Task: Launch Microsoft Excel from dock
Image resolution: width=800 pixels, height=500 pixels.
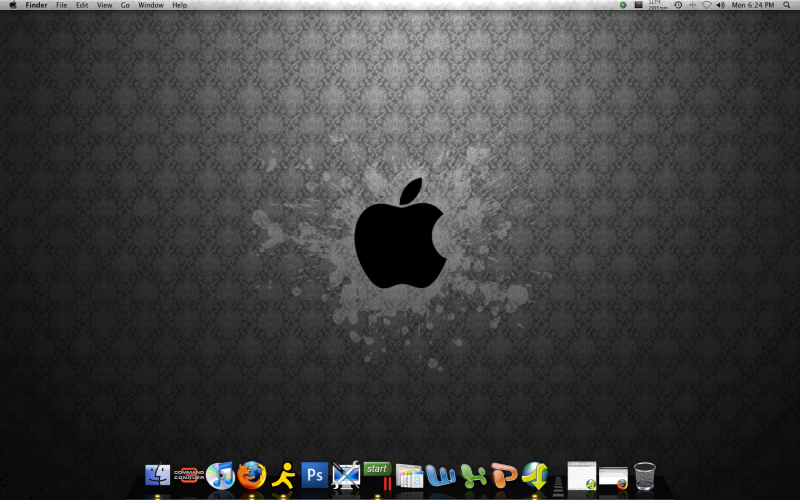Action: (472, 475)
